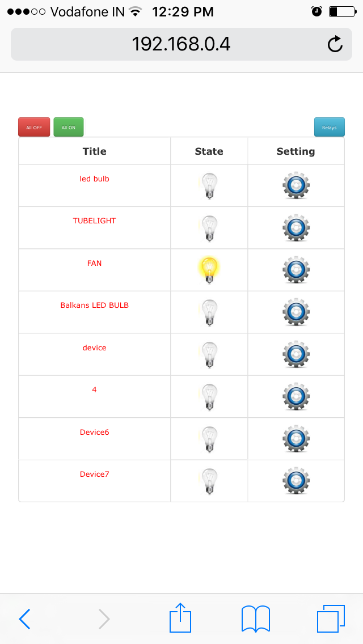The image size is (363, 644).
Task: Open the settings gear for FAN
Action: click(x=296, y=270)
